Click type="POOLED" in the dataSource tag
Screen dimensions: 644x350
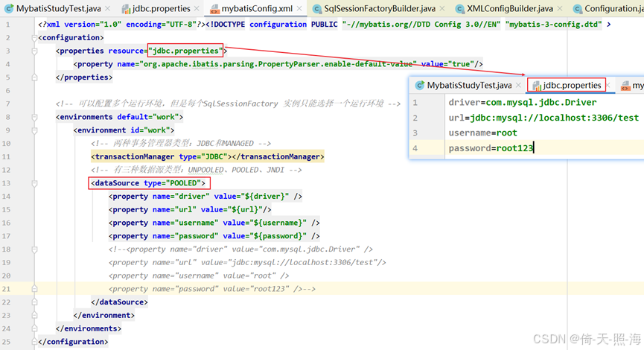174,182
